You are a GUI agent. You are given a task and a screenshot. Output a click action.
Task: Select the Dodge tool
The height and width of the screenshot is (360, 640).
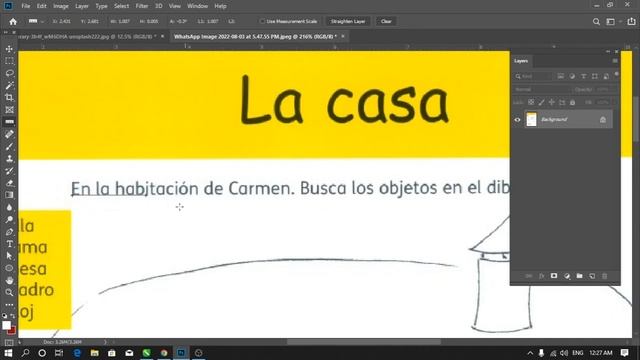(x=9, y=220)
